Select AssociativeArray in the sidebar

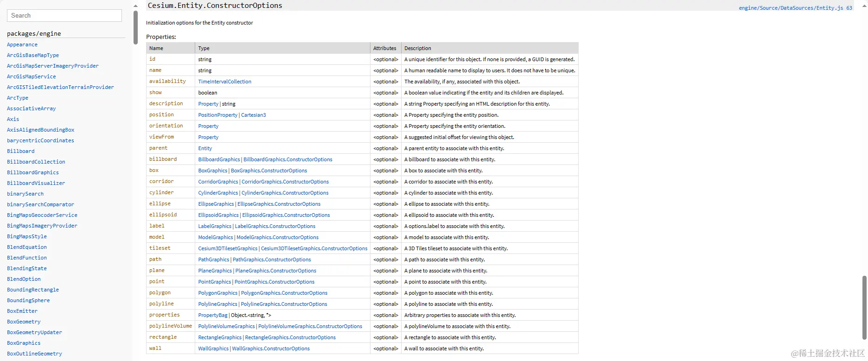[x=32, y=108]
